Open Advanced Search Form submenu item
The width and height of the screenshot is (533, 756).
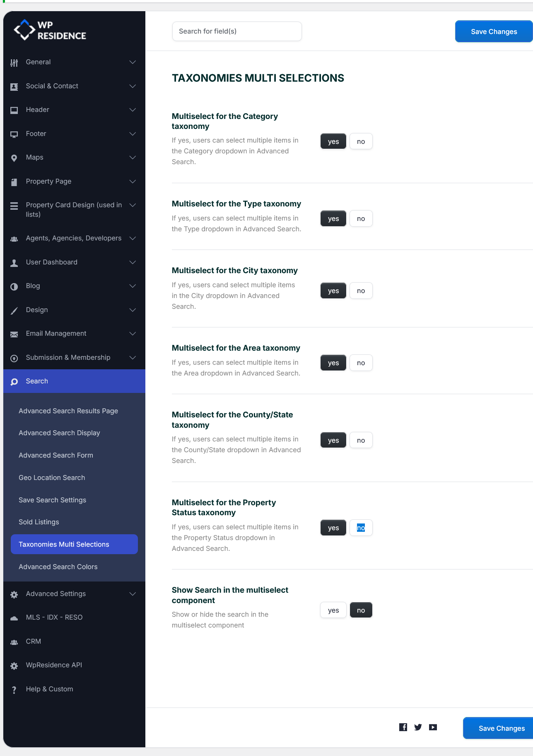(56, 455)
